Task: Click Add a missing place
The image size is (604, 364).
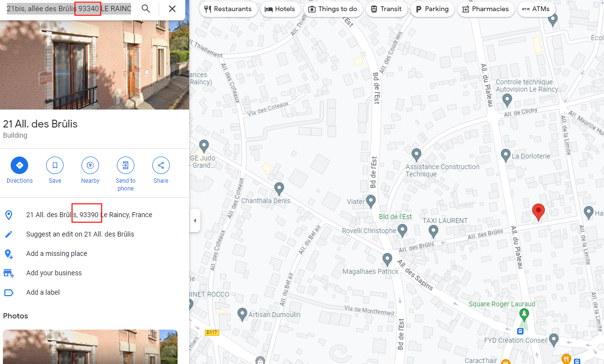Action: click(x=57, y=253)
